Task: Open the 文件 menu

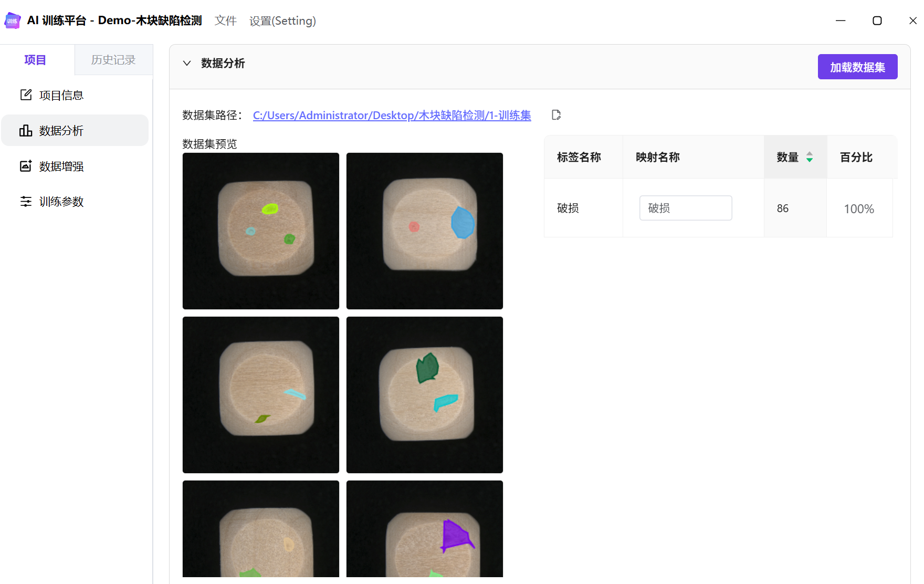Action: pyautogui.click(x=226, y=21)
